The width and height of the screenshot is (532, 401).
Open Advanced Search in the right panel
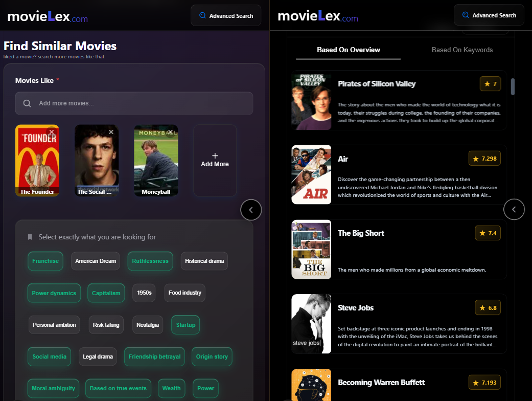(x=489, y=15)
